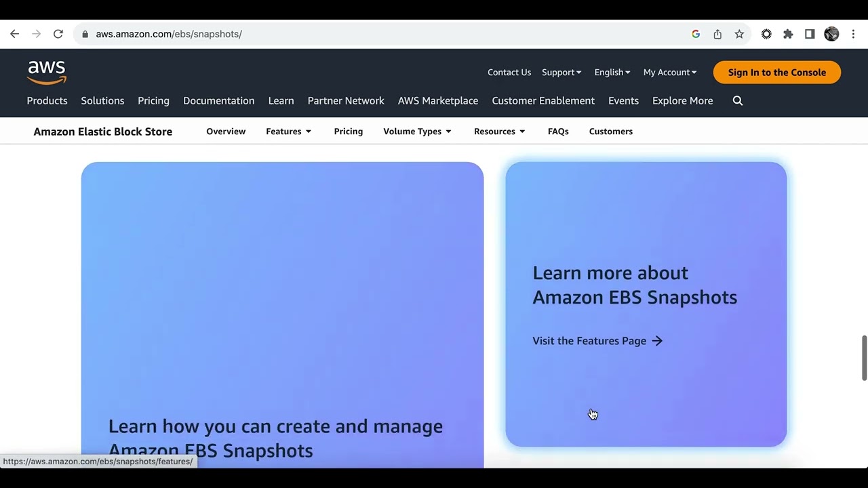Click the lock icon in address bar

(x=85, y=34)
